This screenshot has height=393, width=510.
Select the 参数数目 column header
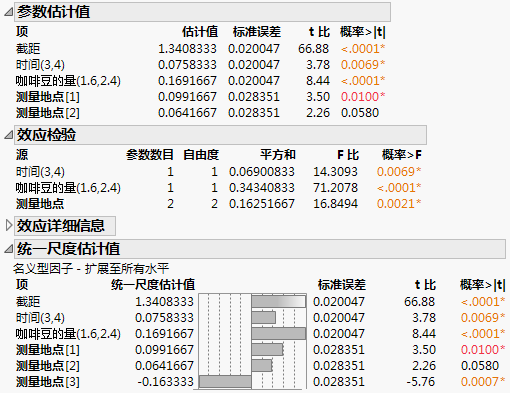pos(150,155)
